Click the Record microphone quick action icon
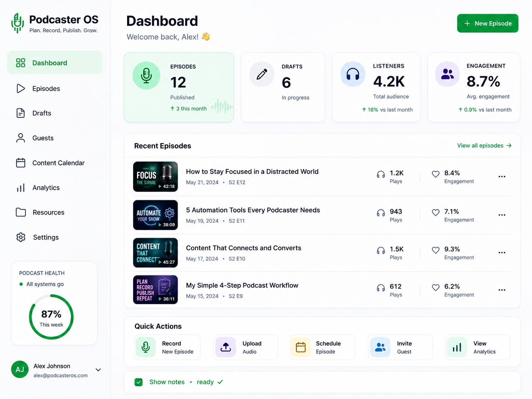This screenshot has width=532, height=399. pos(146,347)
